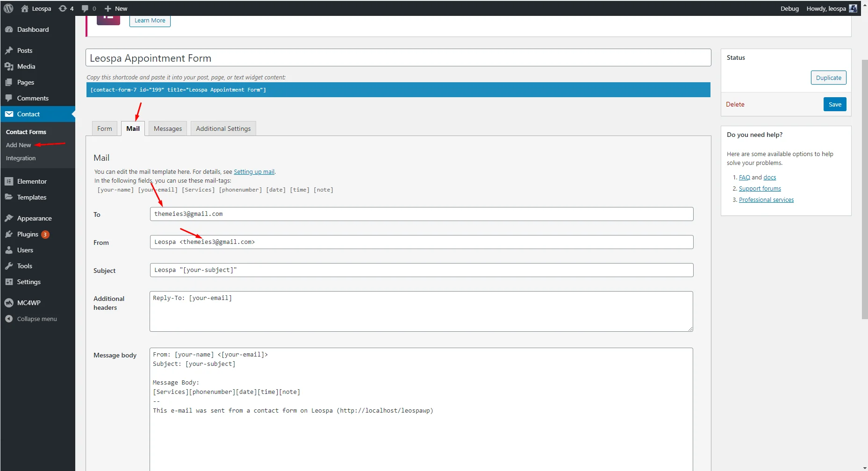
Task: Click the Save button
Action: pyautogui.click(x=834, y=104)
